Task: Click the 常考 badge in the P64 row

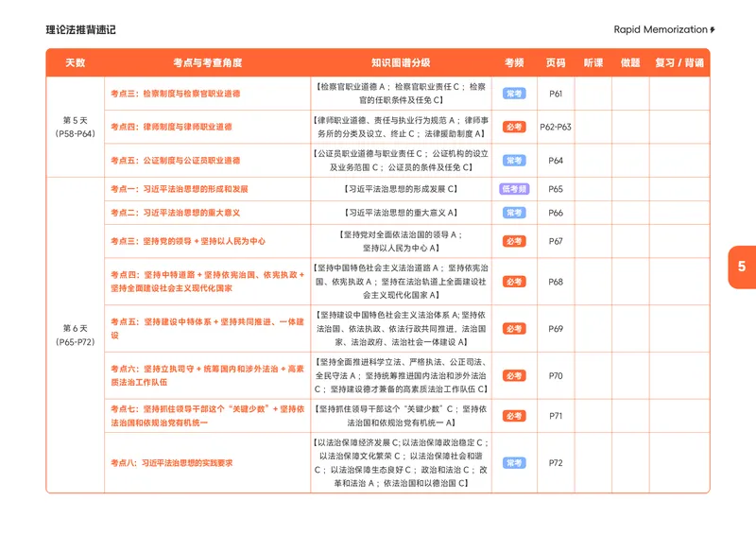Action: [x=514, y=161]
